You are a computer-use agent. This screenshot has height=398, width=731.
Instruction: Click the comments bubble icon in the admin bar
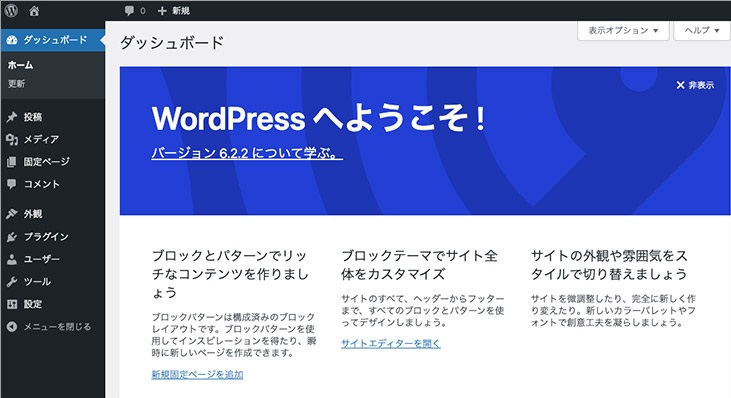pos(130,11)
